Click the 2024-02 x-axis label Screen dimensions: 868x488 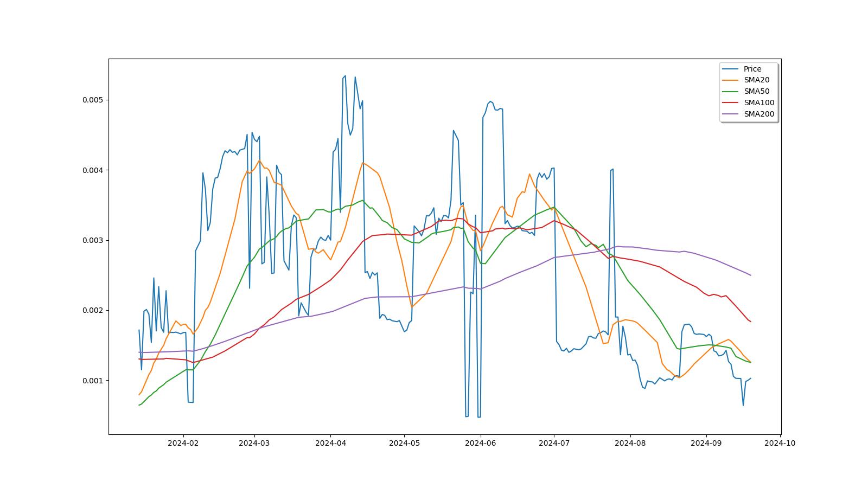(x=183, y=443)
